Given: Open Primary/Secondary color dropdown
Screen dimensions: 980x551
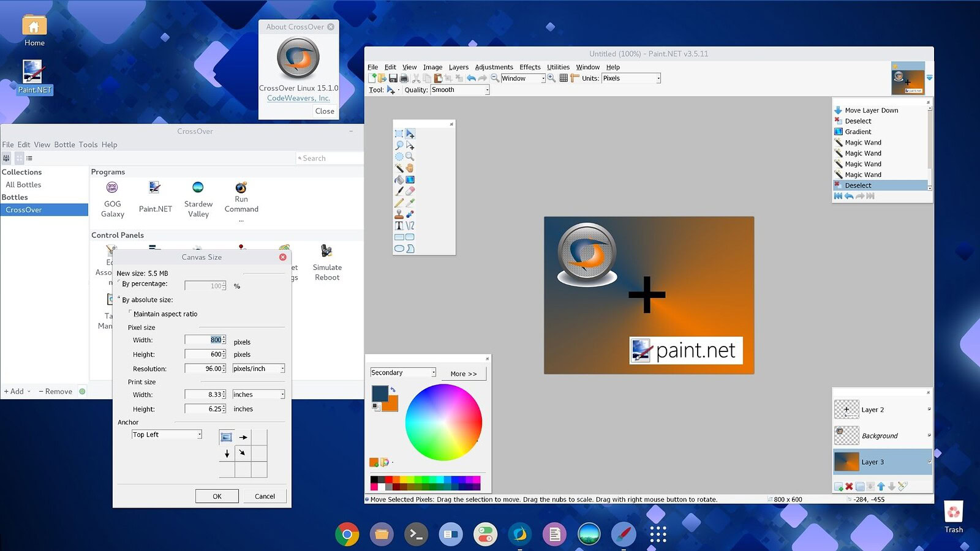Looking at the screenshot, I should (x=403, y=372).
